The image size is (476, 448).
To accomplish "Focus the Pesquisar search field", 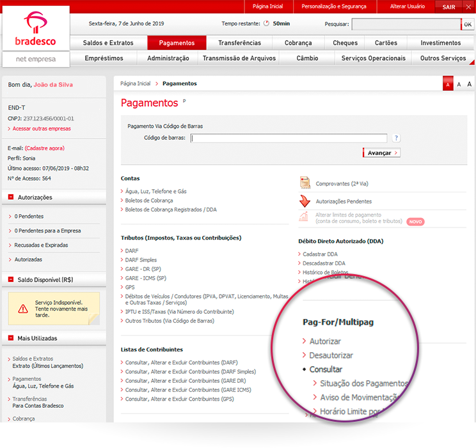I will click(x=406, y=24).
